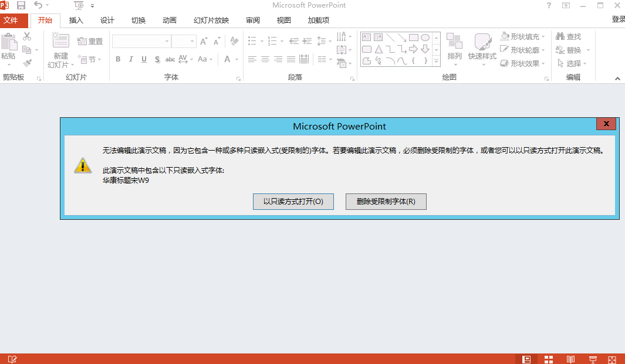Click the decrease font size icon
The image size is (625, 364).
click(x=217, y=41)
